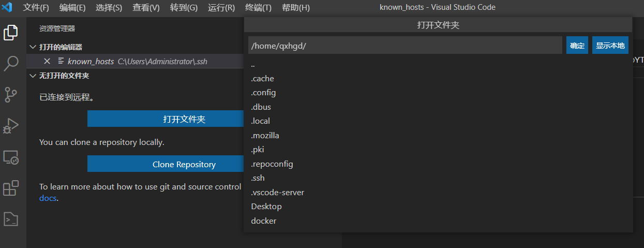Viewport: 644px width, 248px height.
Task: Open Run and Debug view
Action: [x=11, y=126]
